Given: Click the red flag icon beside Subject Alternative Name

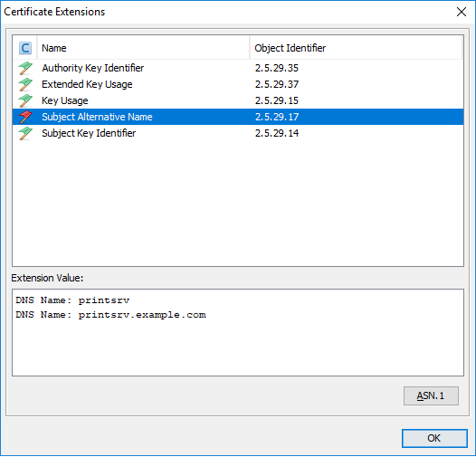Looking at the screenshot, I should (x=25, y=117).
